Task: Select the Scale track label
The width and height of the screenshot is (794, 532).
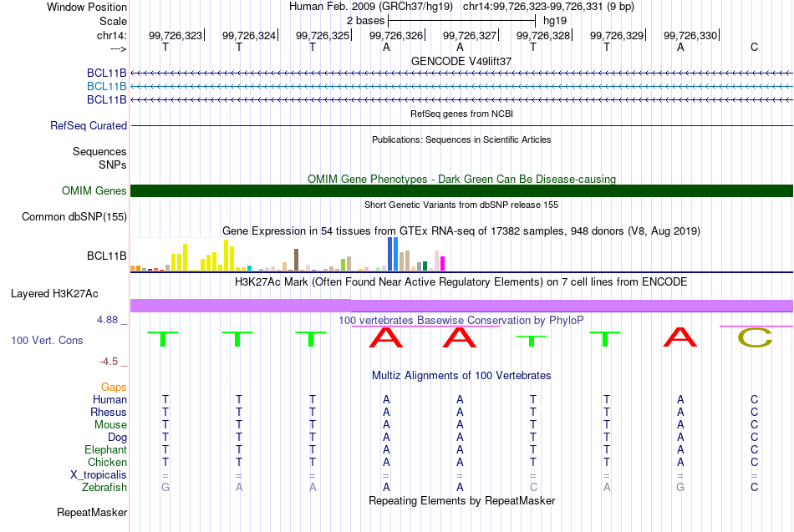Action: [113, 21]
